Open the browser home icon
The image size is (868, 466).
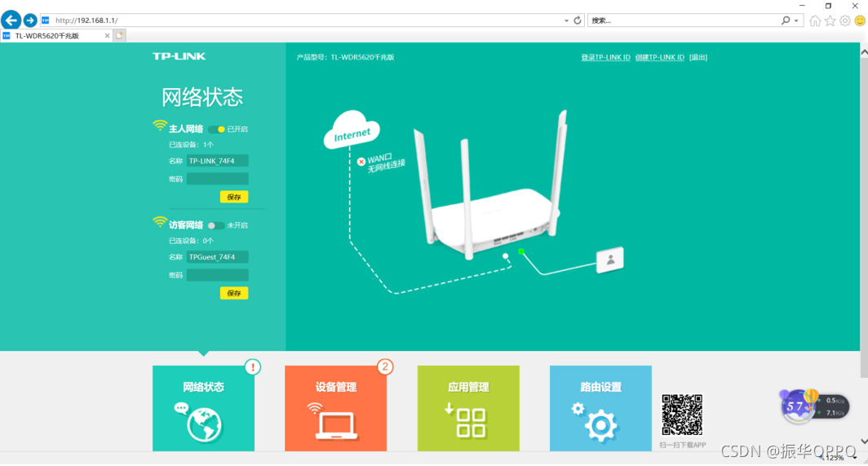[815, 21]
